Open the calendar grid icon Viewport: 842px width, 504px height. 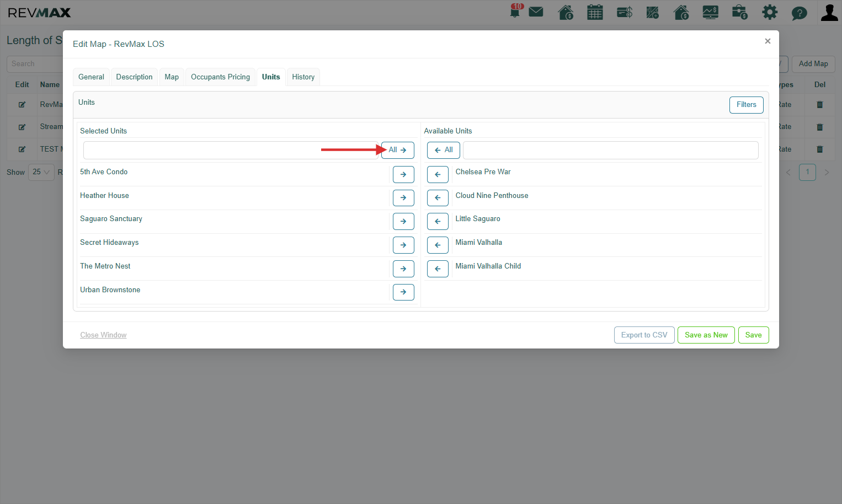595,12
